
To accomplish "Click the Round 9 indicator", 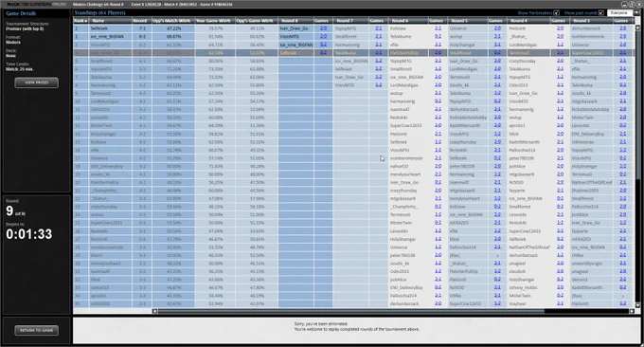I will (x=9, y=210).
